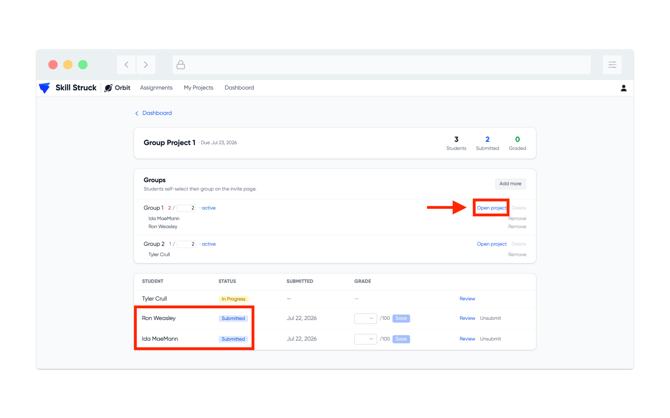This screenshot has height=418, width=670.
Task: Open project for Group 2
Action: 491,244
